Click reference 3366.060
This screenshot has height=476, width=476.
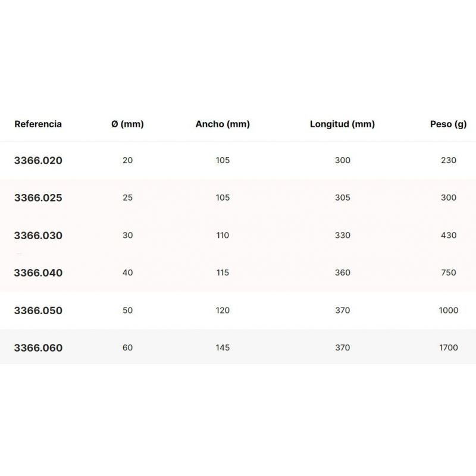[x=38, y=348]
